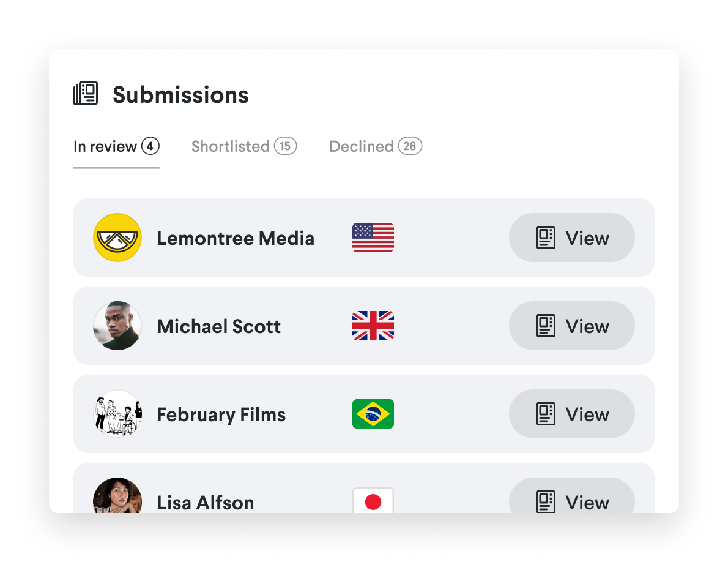Click the Brazil flag icon
The width and height of the screenshot is (728, 562).
coord(373,414)
